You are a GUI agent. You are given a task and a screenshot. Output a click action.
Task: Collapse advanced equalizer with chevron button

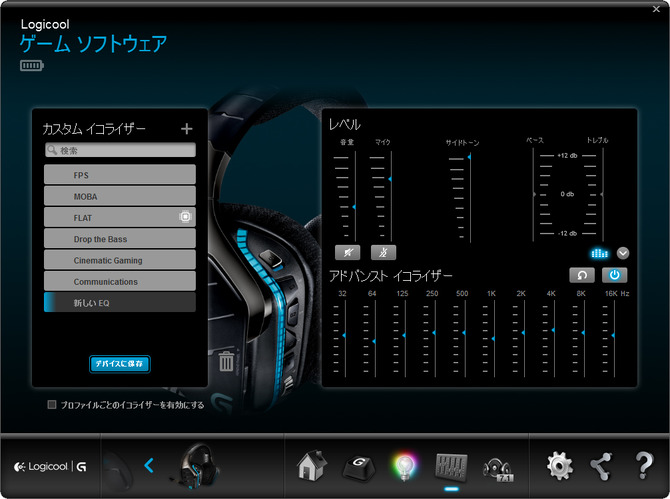coord(623,253)
